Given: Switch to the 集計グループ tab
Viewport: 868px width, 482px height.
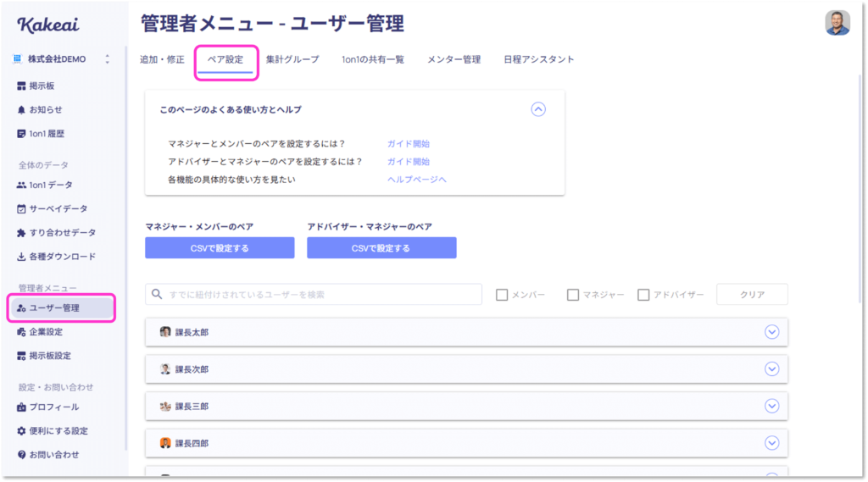Looking at the screenshot, I should (292, 59).
